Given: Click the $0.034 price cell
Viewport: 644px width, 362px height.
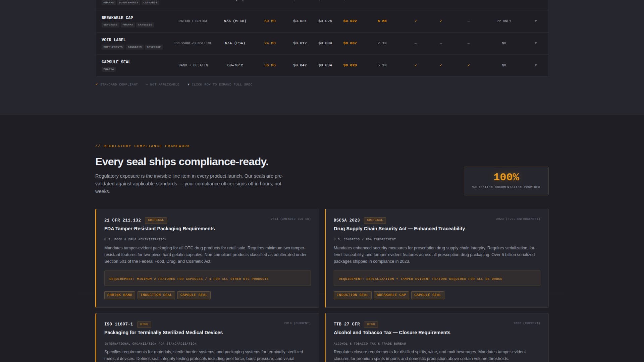Looking at the screenshot, I should [x=325, y=65].
